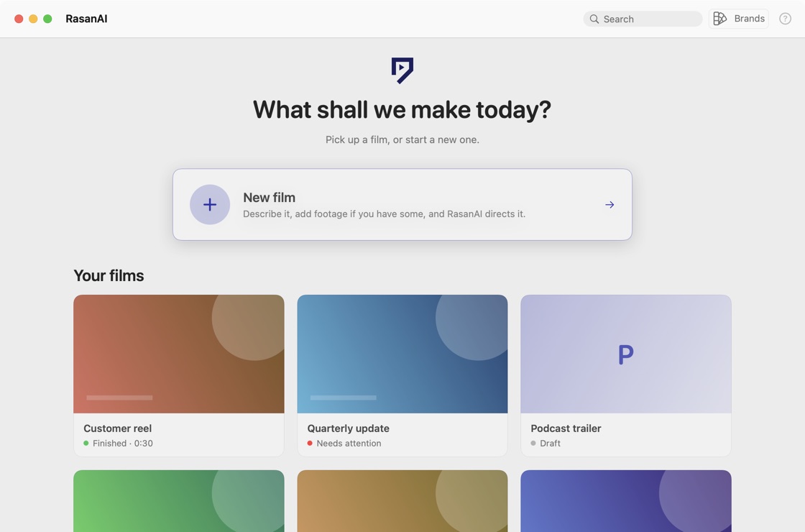Viewport: 805px width, 532px height.
Task: Click the 'Draft' status text
Action: [550, 443]
